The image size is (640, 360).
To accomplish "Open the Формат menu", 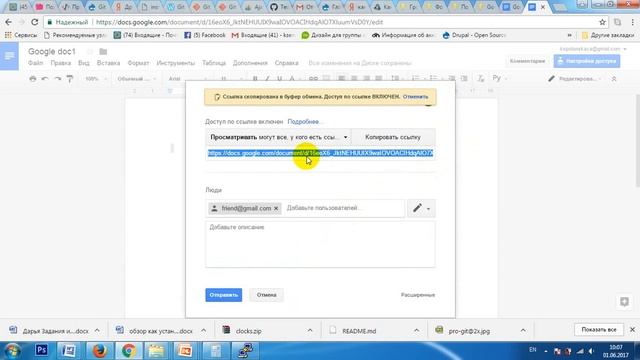I will (x=138, y=63).
